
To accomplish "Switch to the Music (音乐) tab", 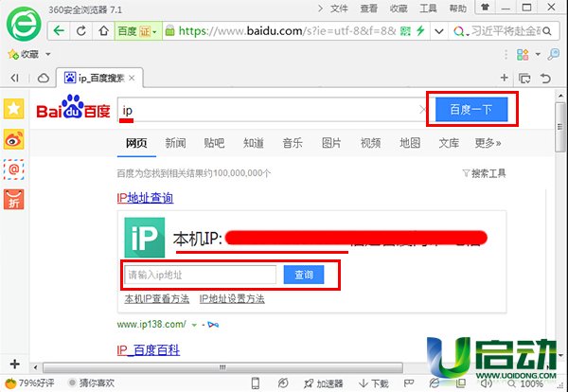I will [x=293, y=143].
